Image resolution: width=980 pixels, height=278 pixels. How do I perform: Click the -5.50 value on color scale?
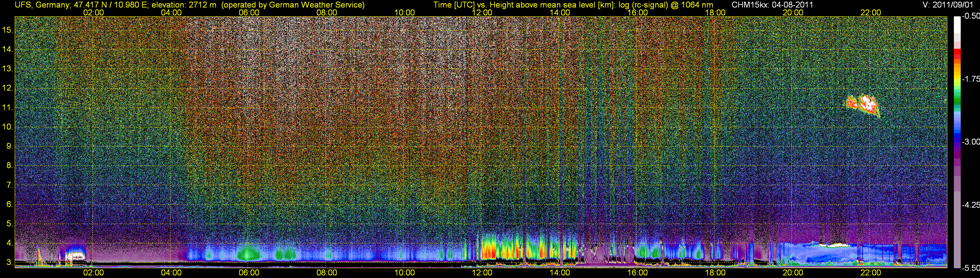coord(971,268)
